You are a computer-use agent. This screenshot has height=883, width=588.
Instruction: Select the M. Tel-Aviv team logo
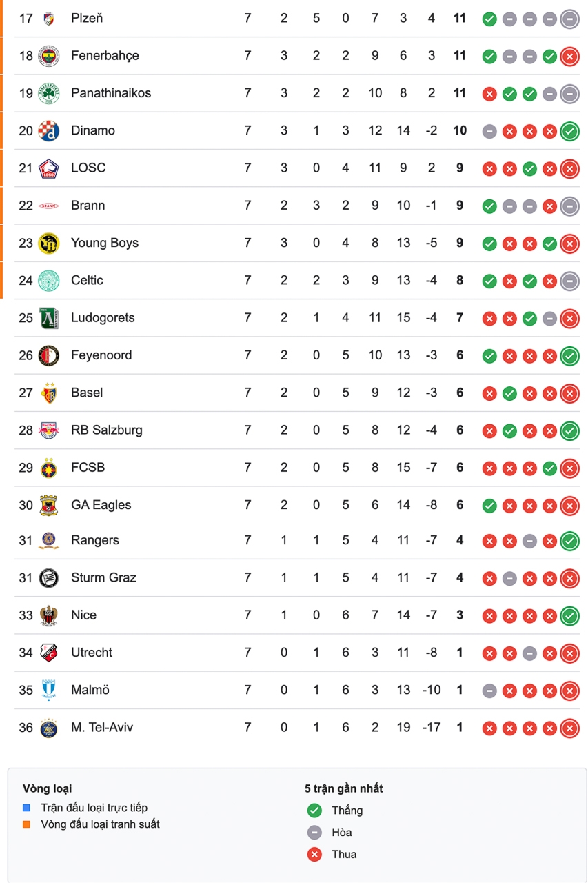pyautogui.click(x=48, y=728)
